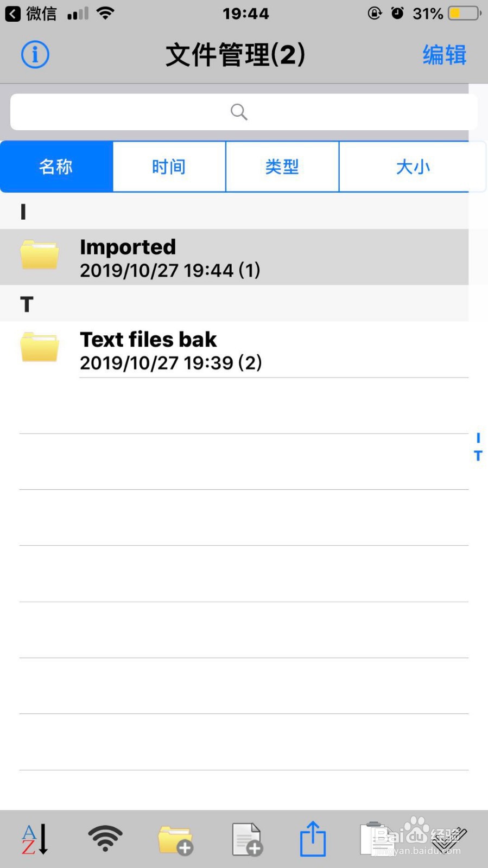Tap the 编辑 button
The height and width of the screenshot is (868, 488).
pos(444,55)
